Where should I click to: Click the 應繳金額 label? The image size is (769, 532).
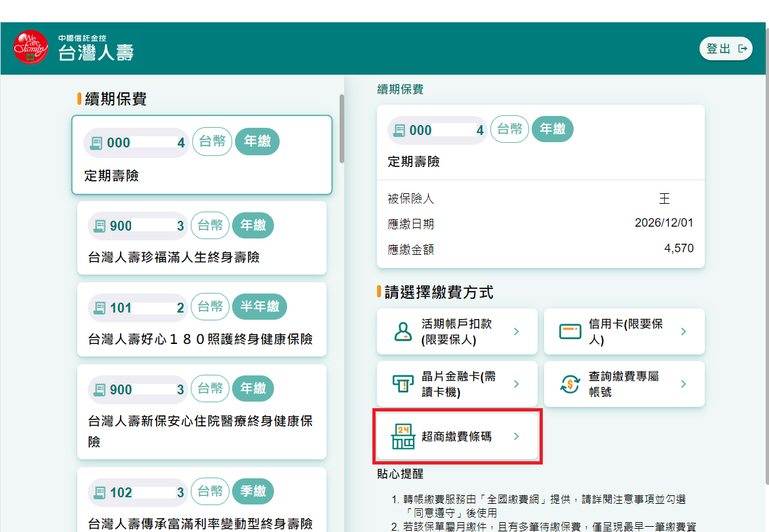[411, 250]
